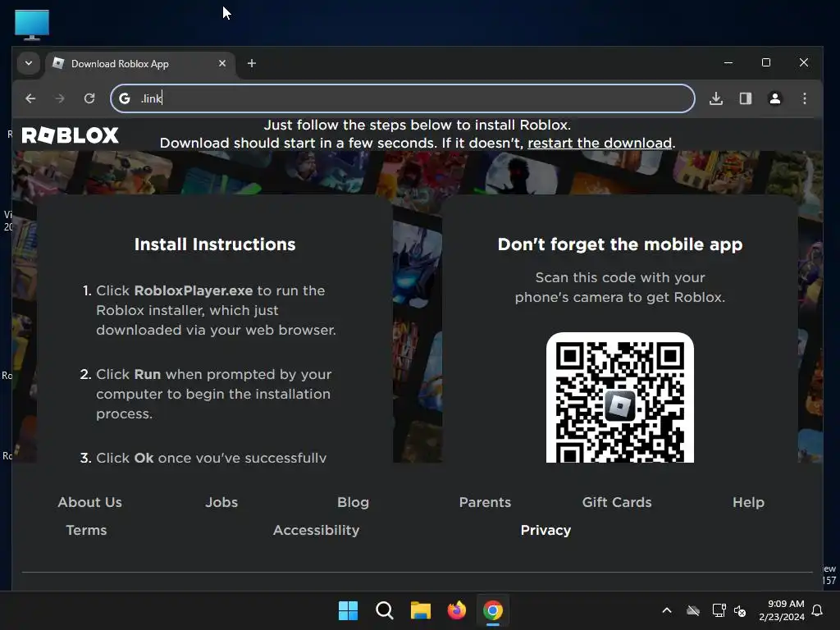Close the Download Roblox App tab

click(222, 63)
